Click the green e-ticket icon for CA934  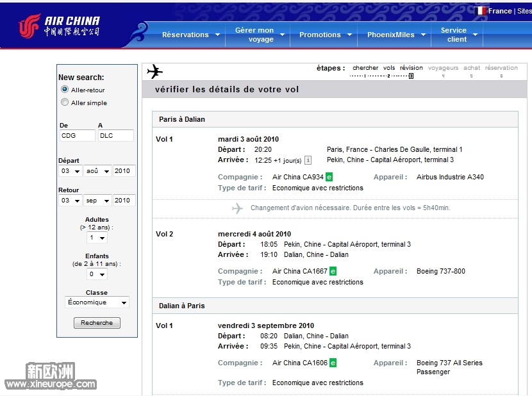pyautogui.click(x=329, y=177)
